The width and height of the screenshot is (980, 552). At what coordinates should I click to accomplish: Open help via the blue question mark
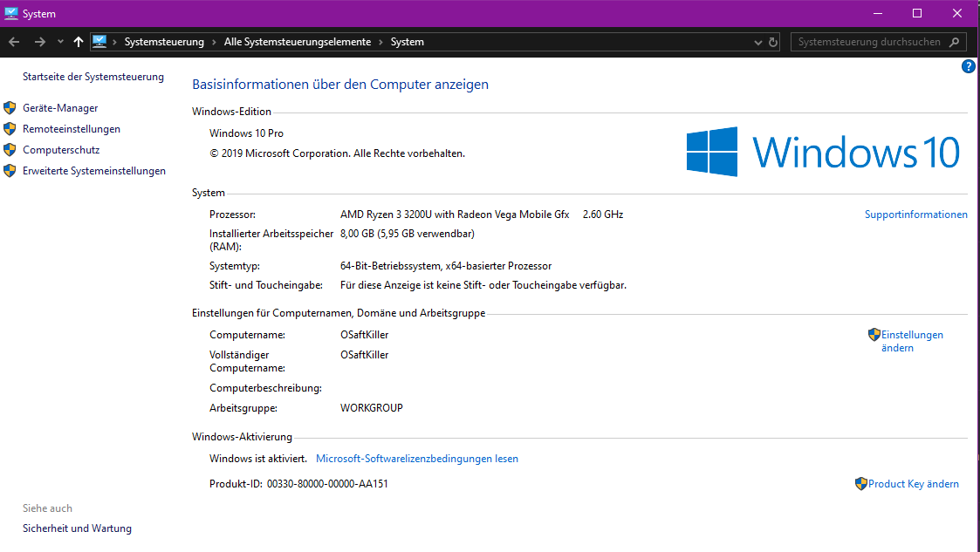tap(968, 66)
